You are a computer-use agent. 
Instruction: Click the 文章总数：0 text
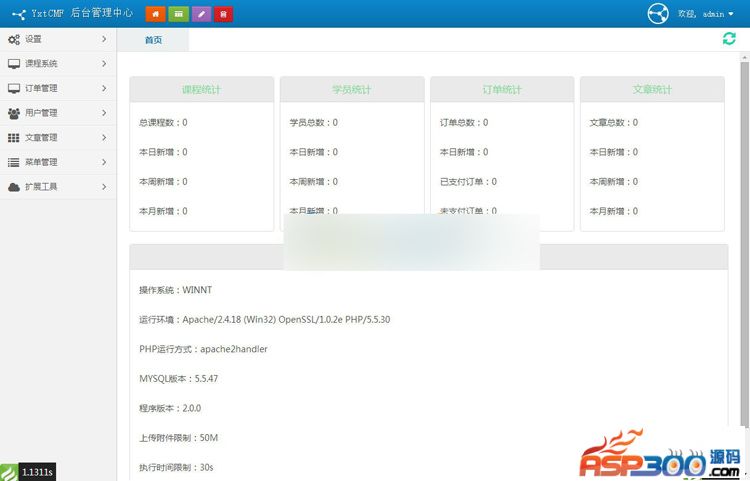tap(614, 123)
